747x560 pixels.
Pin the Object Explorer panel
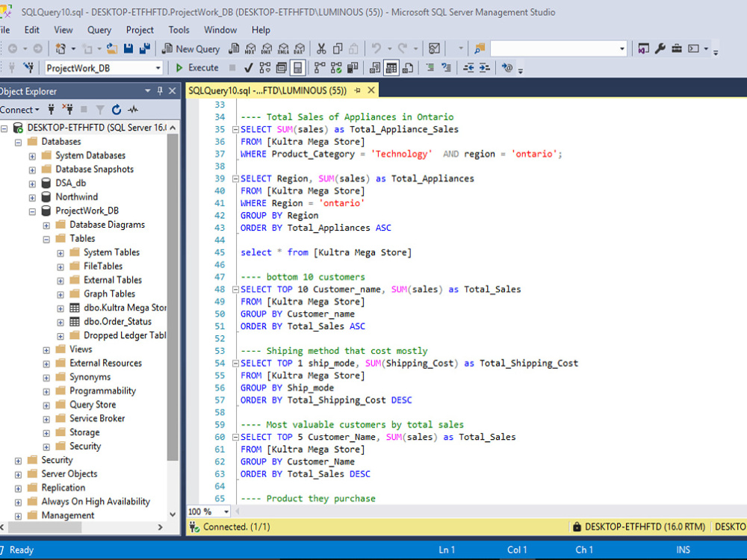(x=160, y=90)
